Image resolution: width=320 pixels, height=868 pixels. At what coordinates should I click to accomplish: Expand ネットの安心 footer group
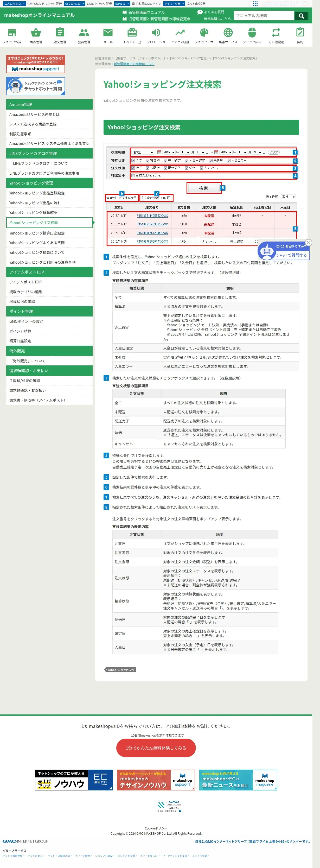(x=36, y=856)
